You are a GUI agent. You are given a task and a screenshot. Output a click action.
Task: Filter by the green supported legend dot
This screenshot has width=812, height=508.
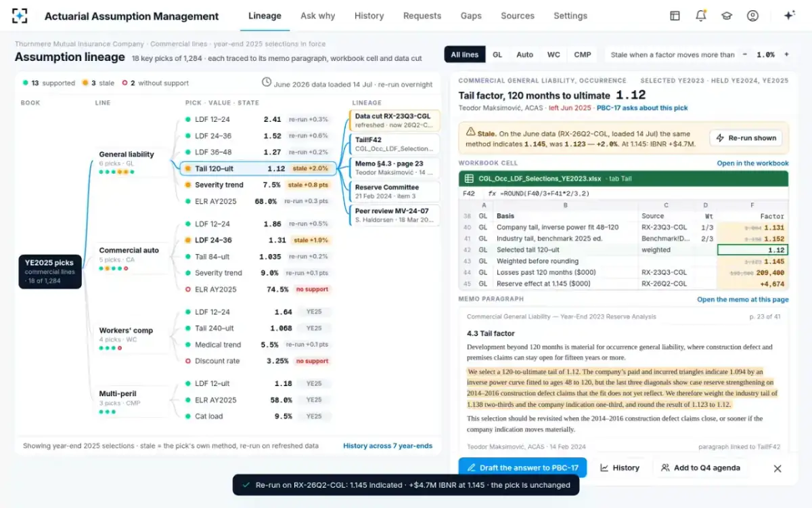[x=49, y=83]
